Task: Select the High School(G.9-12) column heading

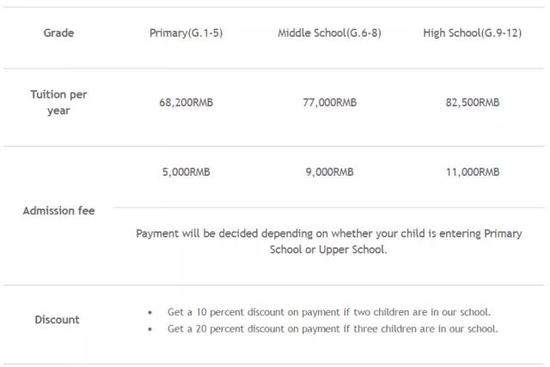Action: [472, 33]
